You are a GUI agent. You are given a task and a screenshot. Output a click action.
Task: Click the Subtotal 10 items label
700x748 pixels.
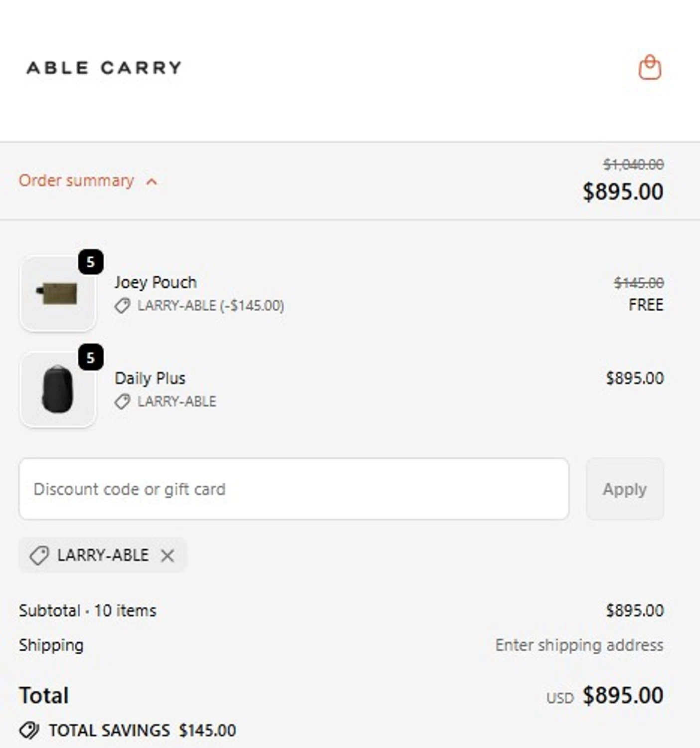click(x=88, y=610)
